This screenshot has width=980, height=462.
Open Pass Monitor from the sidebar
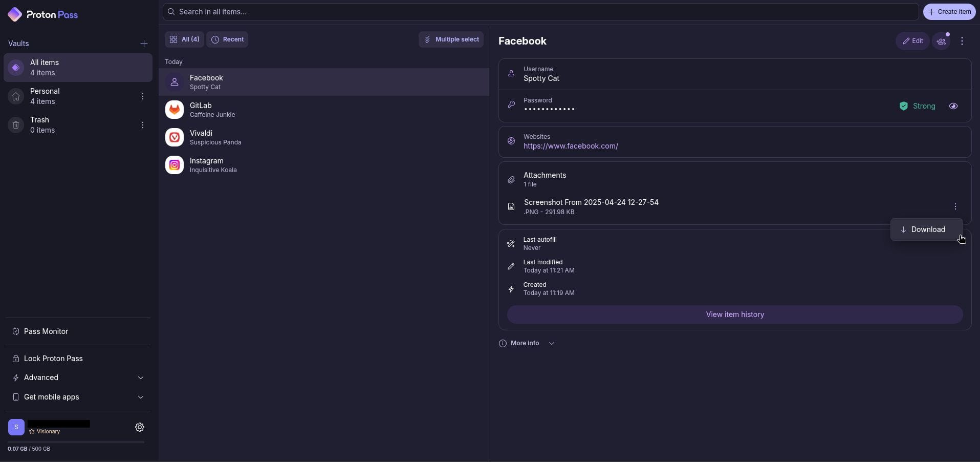click(x=46, y=331)
